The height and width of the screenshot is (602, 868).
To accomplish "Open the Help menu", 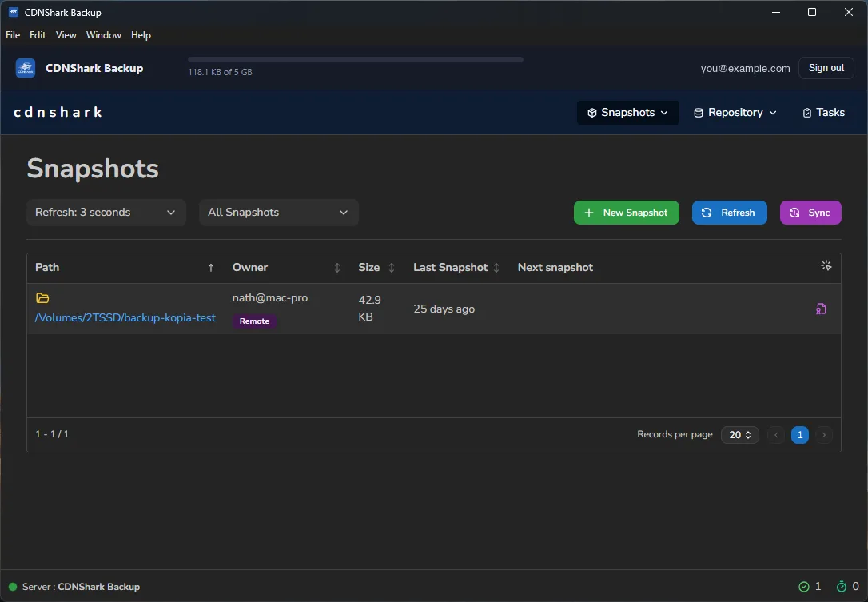I will (x=141, y=35).
